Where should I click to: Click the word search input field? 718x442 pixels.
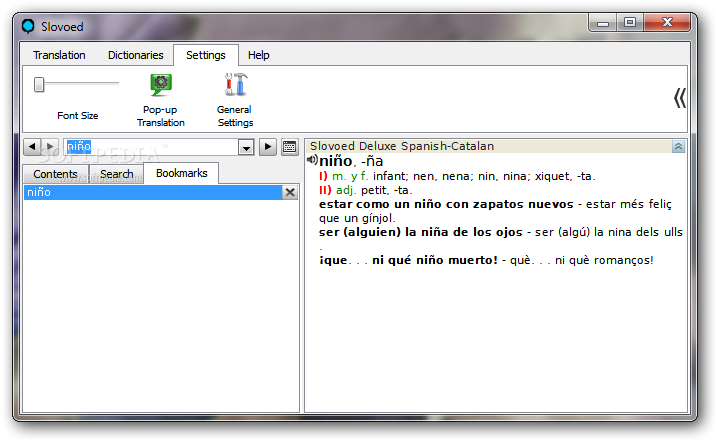(x=151, y=147)
